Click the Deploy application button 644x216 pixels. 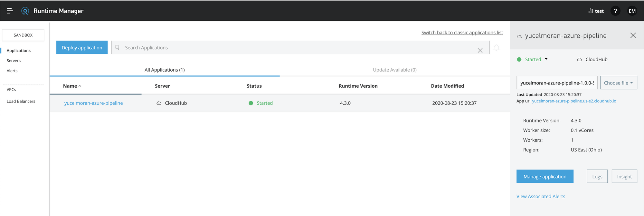82,47
